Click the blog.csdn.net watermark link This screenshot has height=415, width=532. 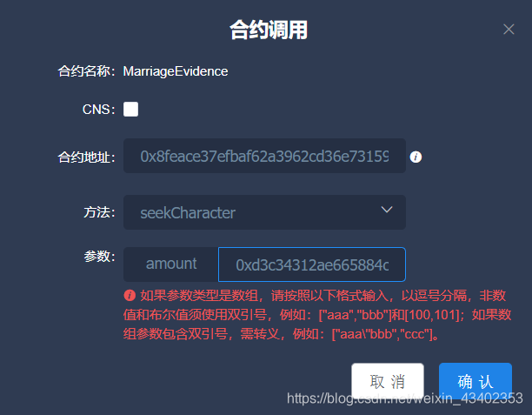coord(405,398)
